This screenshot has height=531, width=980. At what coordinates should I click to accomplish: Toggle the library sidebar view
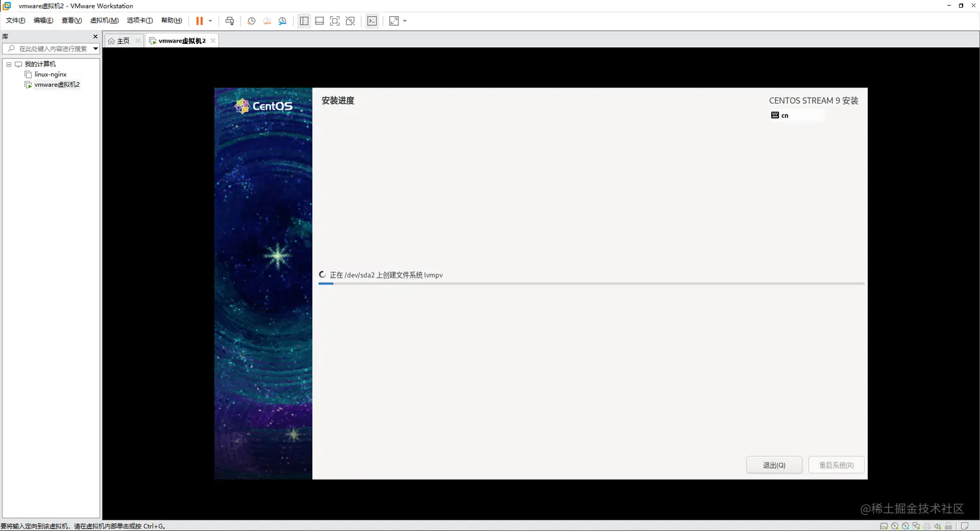click(x=304, y=21)
